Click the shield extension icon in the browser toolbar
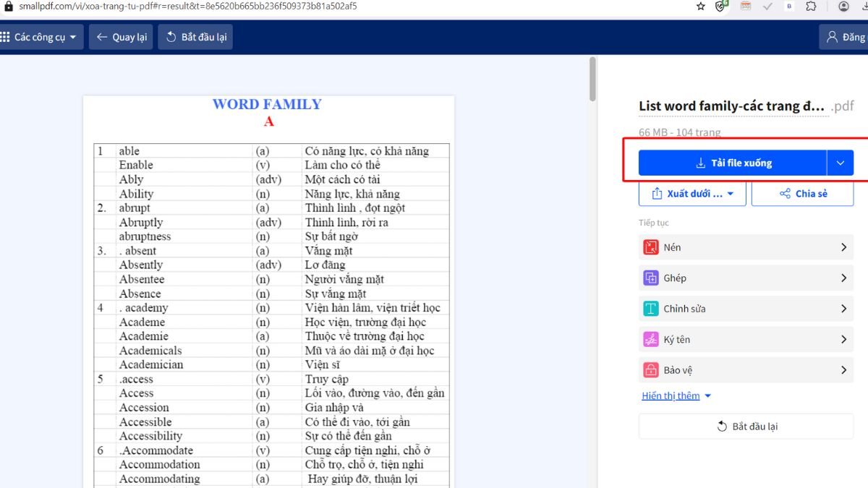The height and width of the screenshot is (488, 868). (x=721, y=7)
